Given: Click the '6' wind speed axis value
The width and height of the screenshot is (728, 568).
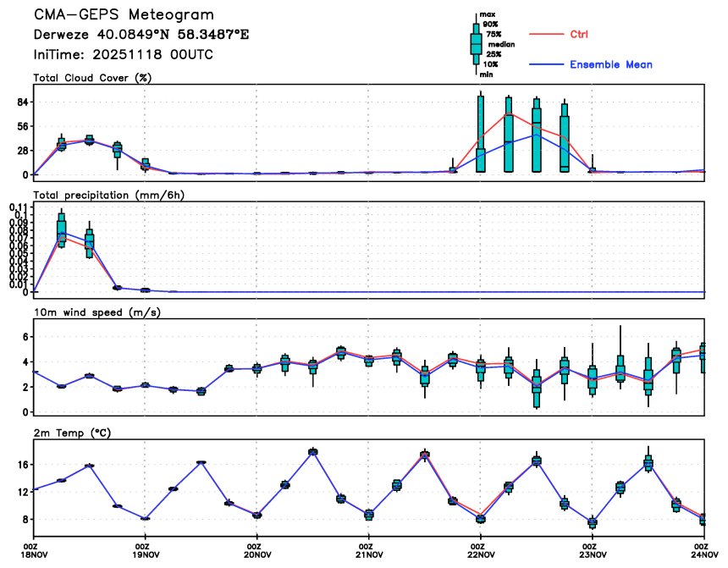Looking at the screenshot, I should pyautogui.click(x=25, y=337).
